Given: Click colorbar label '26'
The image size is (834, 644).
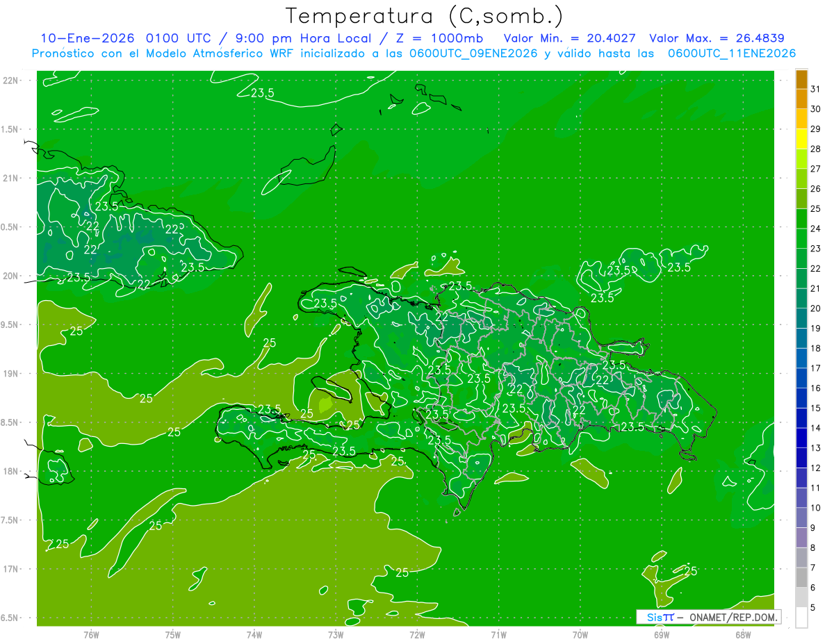Looking at the screenshot, I should (x=816, y=188).
